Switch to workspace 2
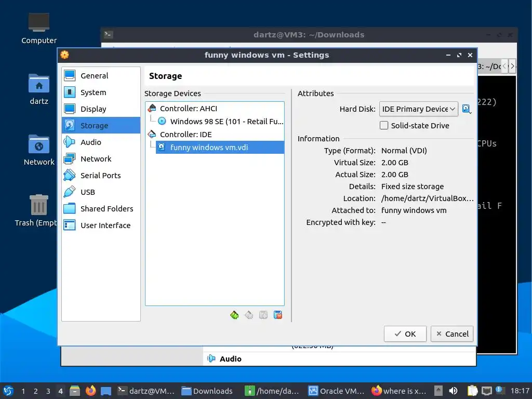Viewport: 532px width, 399px height. (x=36, y=391)
